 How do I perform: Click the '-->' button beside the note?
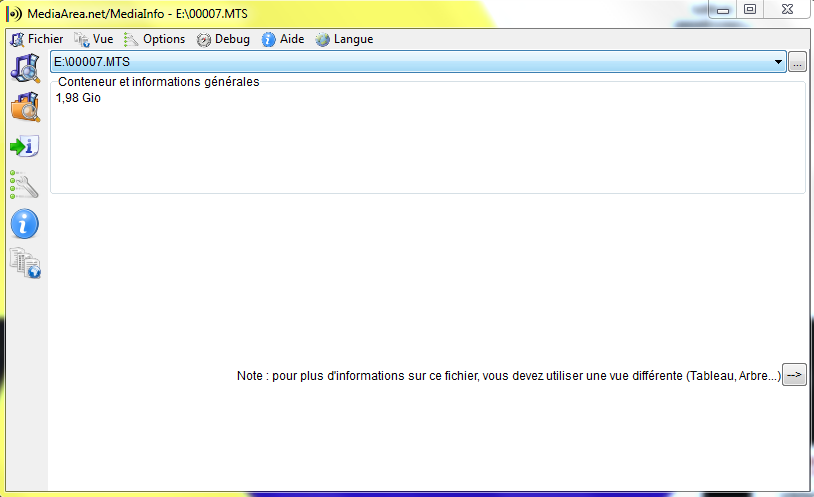click(x=794, y=374)
